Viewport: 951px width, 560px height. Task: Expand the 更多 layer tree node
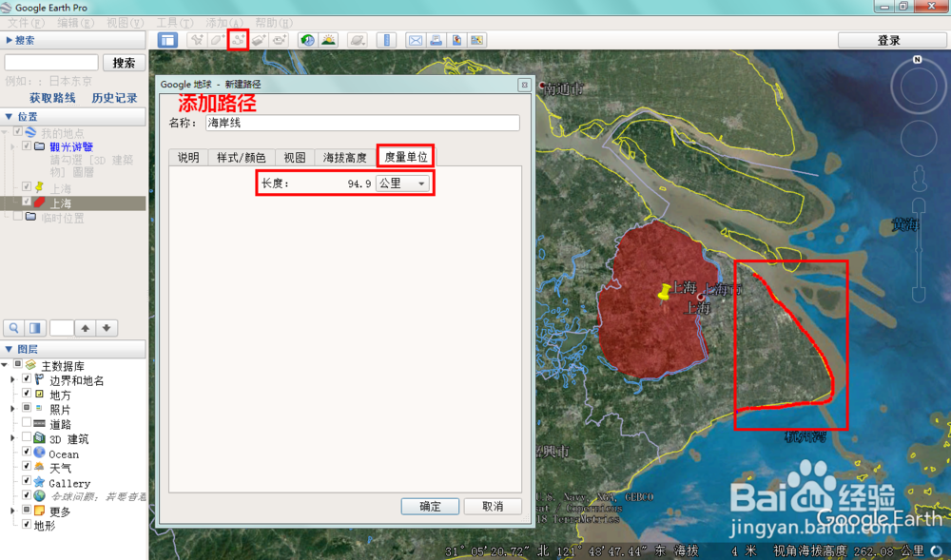[12, 511]
